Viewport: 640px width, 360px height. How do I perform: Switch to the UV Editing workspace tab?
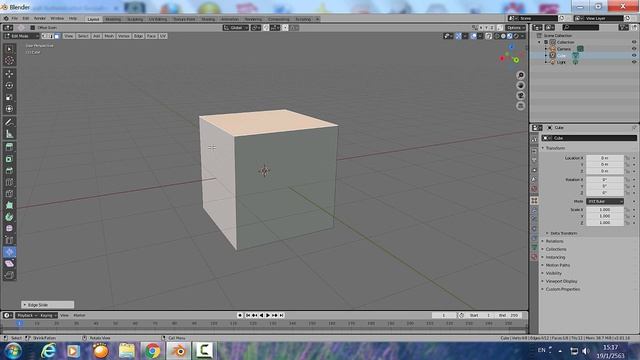158,19
